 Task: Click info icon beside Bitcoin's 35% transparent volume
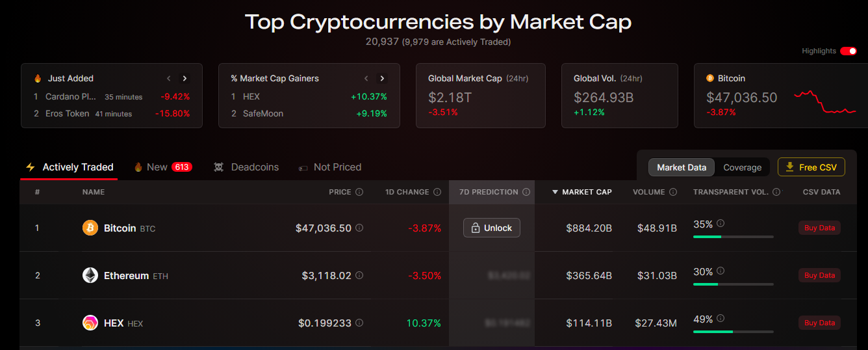click(x=721, y=224)
